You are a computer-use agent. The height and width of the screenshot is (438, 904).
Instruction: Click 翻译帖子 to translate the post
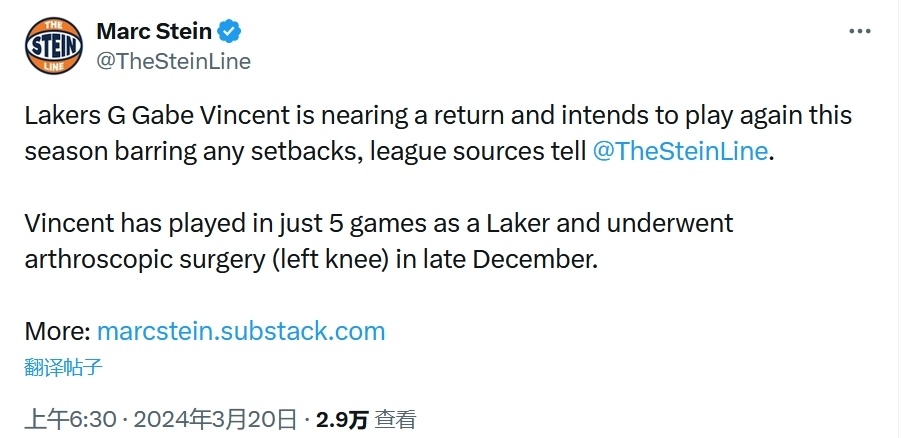coord(63,366)
